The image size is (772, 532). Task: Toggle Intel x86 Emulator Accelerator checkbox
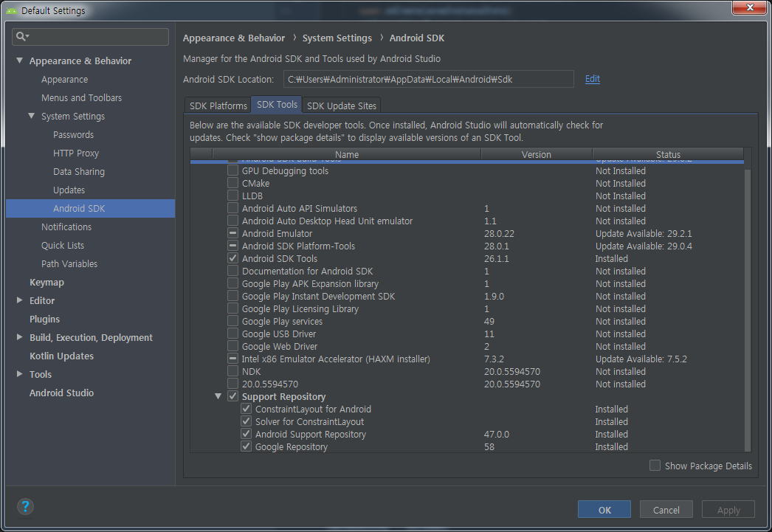[233, 359]
